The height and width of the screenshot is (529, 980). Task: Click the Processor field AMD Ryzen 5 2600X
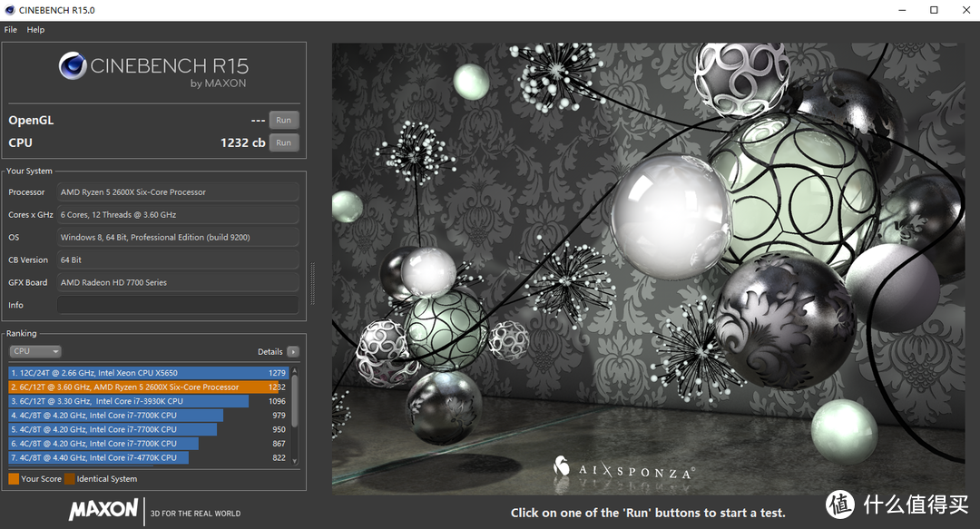point(178,192)
